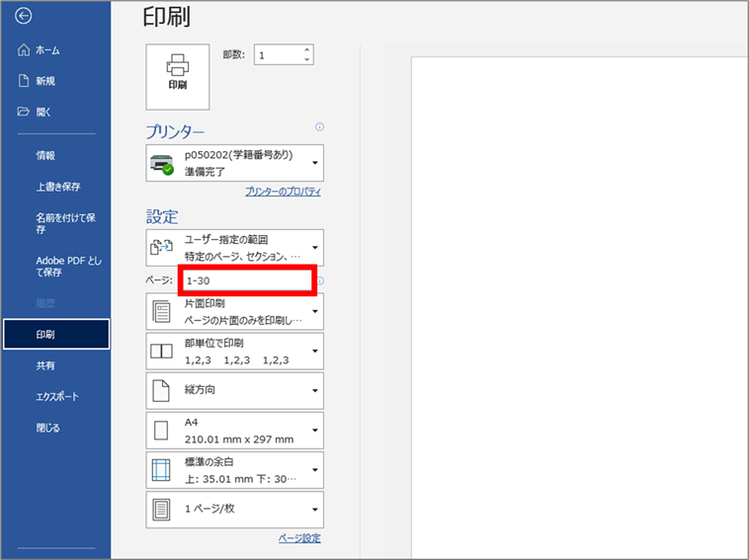The height and width of the screenshot is (560, 749).
Task: Click the ページ range input field
Action: 247,280
